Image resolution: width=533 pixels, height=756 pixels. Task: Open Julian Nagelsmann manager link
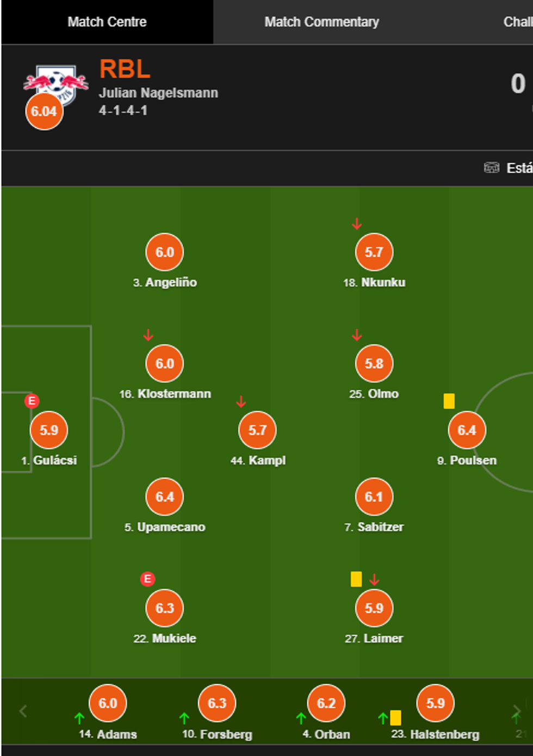pos(158,93)
